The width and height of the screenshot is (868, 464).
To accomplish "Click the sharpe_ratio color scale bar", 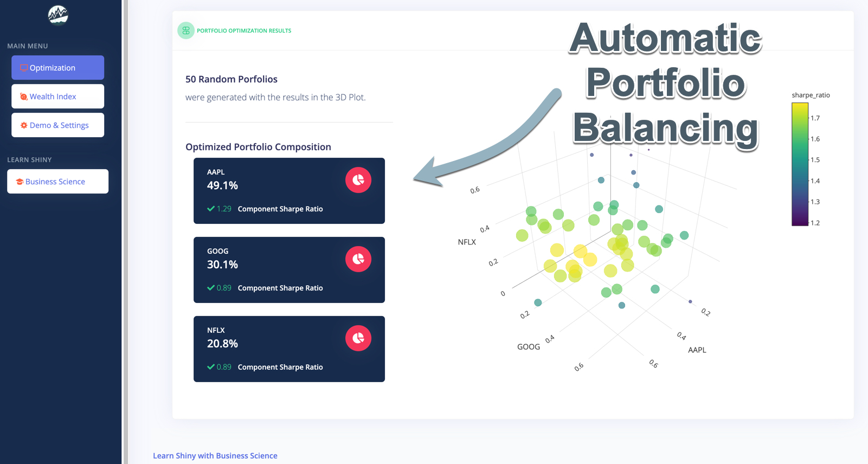I will coord(800,164).
